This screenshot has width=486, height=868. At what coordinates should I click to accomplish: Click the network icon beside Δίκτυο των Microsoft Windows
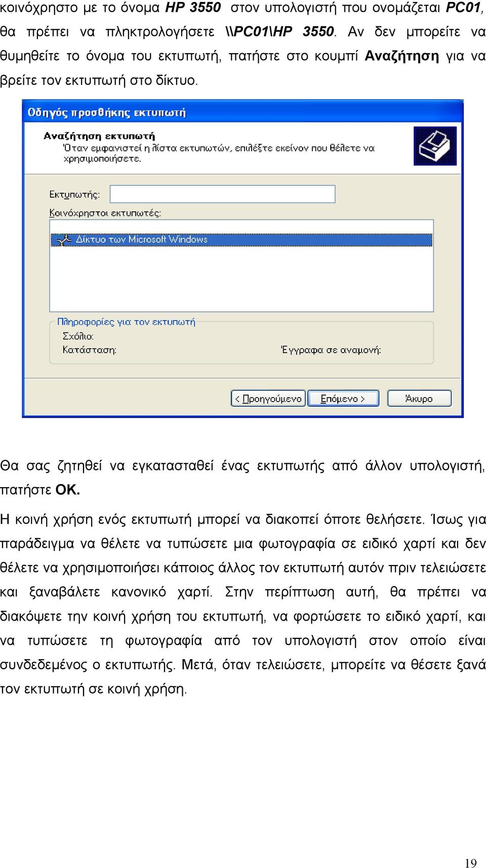point(64,240)
